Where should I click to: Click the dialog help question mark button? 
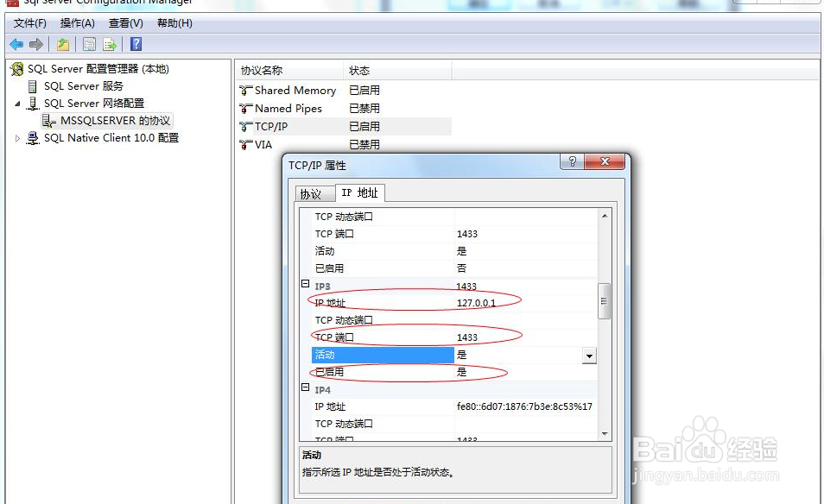pos(573,161)
